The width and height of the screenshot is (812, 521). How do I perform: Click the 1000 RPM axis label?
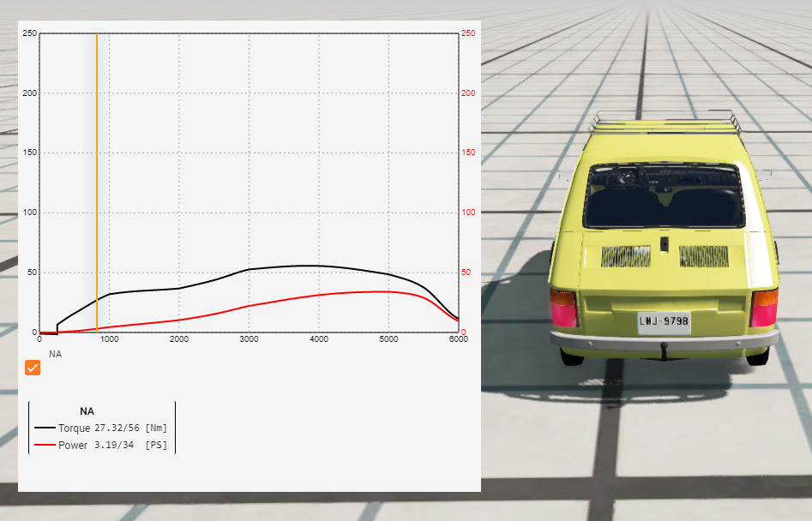109,339
